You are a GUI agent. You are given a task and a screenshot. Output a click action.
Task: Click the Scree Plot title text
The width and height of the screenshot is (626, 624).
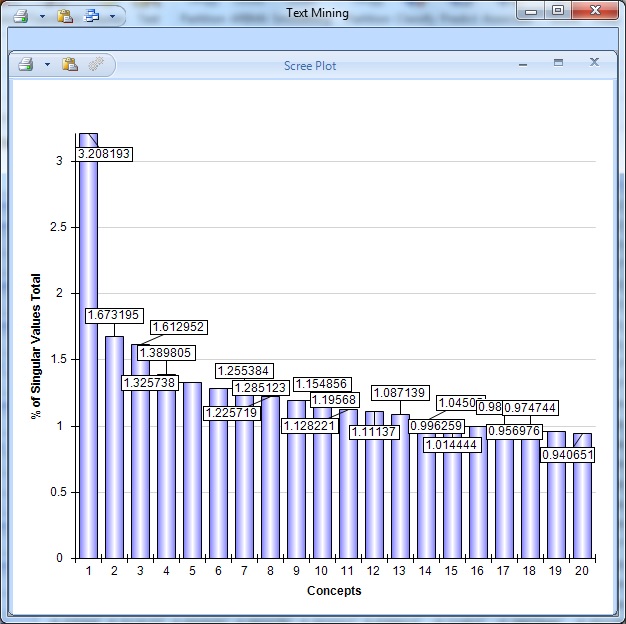coord(310,66)
